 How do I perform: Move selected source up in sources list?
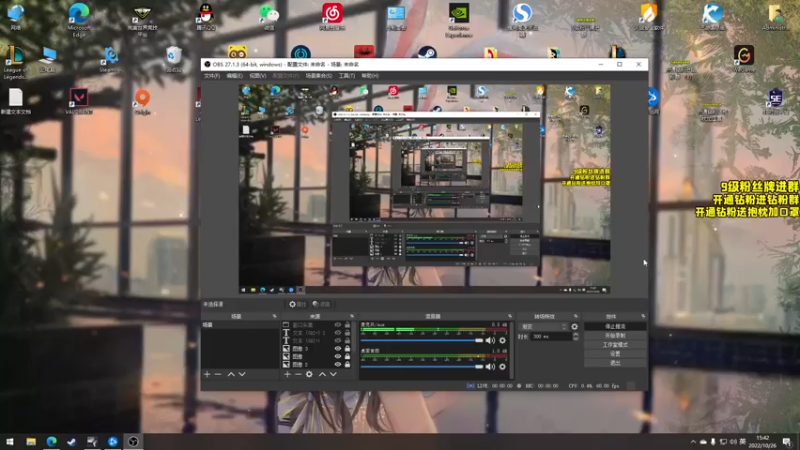(x=322, y=374)
